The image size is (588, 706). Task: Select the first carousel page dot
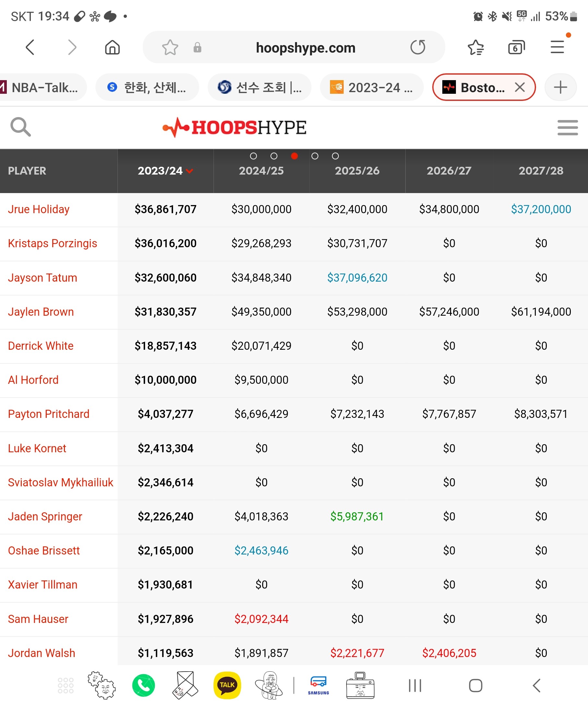[253, 156]
